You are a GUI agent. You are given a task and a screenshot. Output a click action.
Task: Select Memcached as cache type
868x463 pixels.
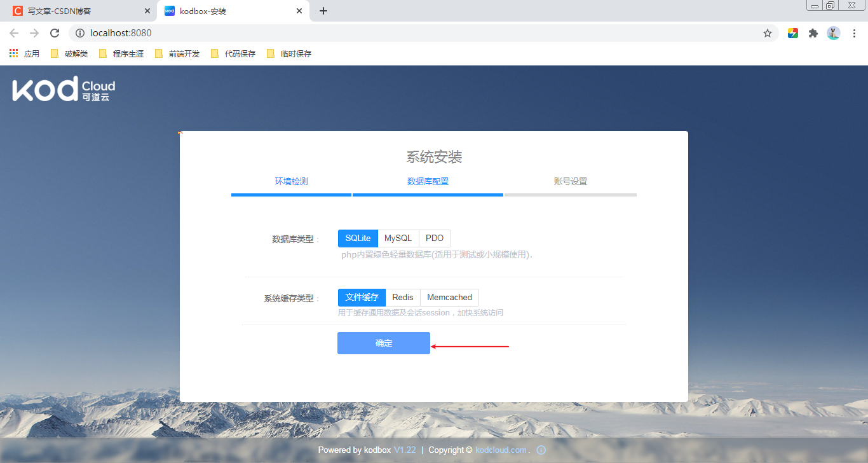click(x=450, y=298)
